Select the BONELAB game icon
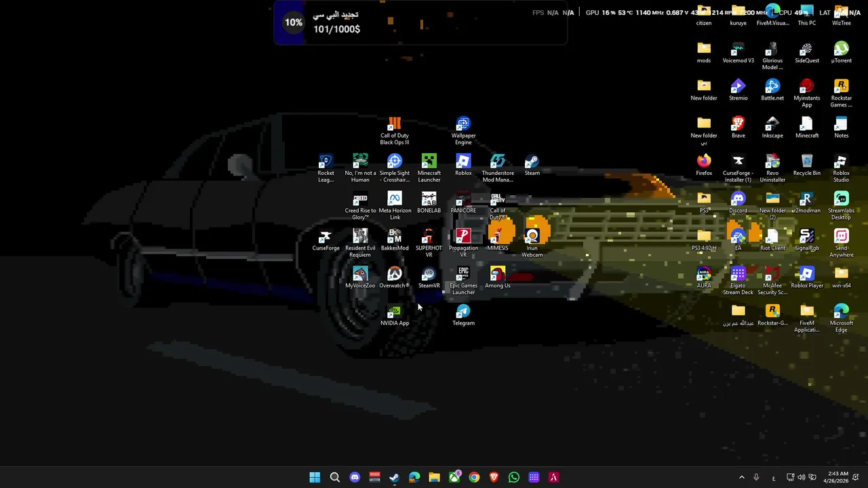Image resolution: width=868 pixels, height=488 pixels. [429, 203]
